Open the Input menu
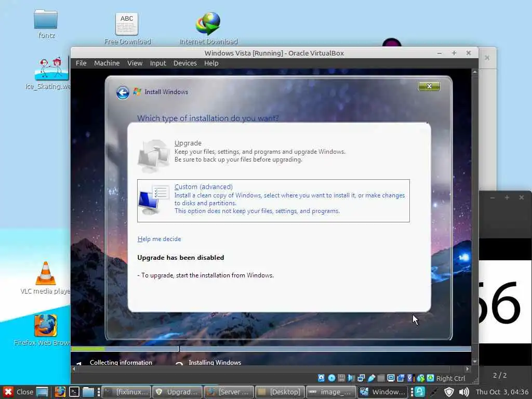Image resolution: width=532 pixels, height=399 pixels. pos(158,63)
